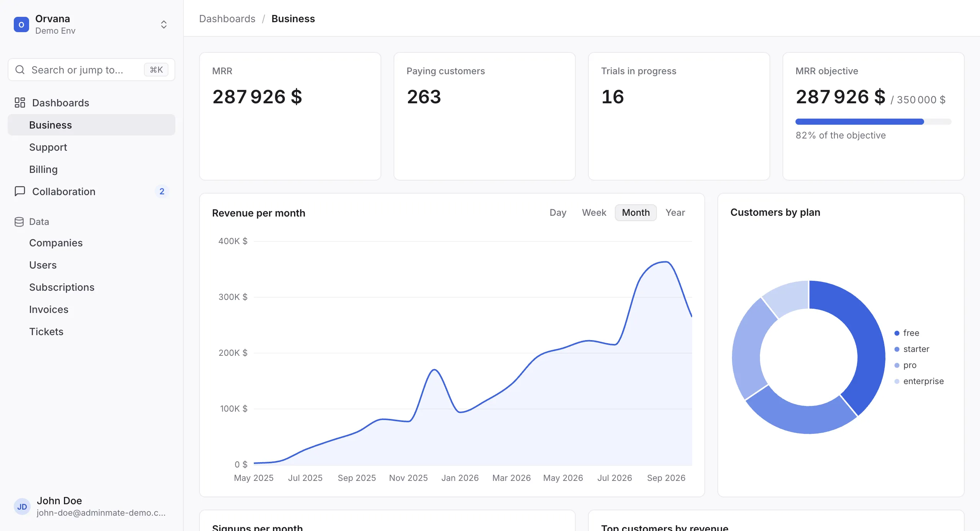Screen dimensions: 980x531
Task: Click the JD user avatar
Action: tap(22, 507)
